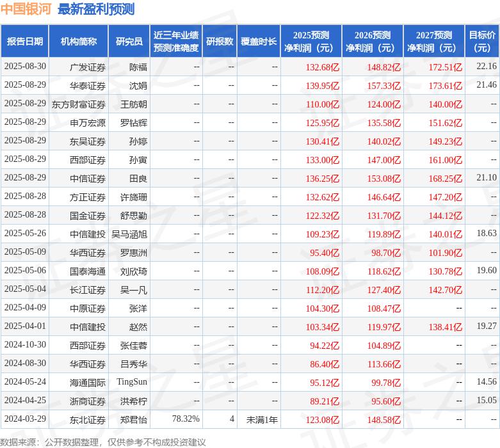Click the 22.16 target price

click(487, 66)
